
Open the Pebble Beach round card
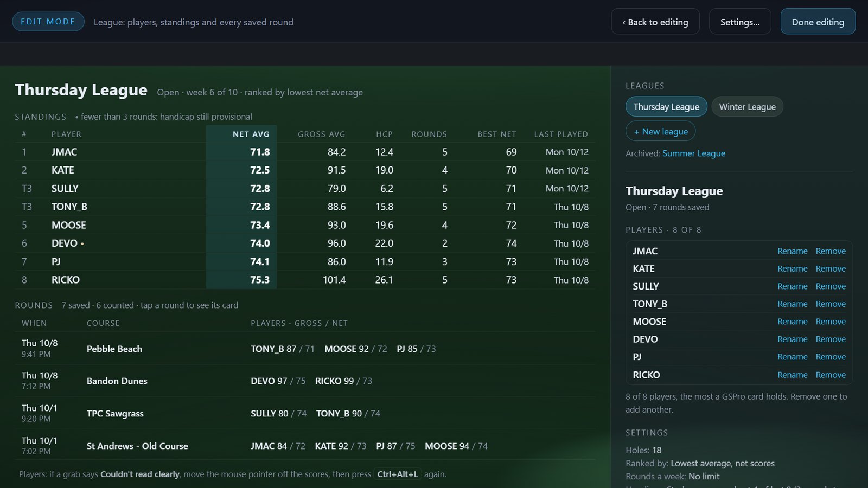(305, 349)
